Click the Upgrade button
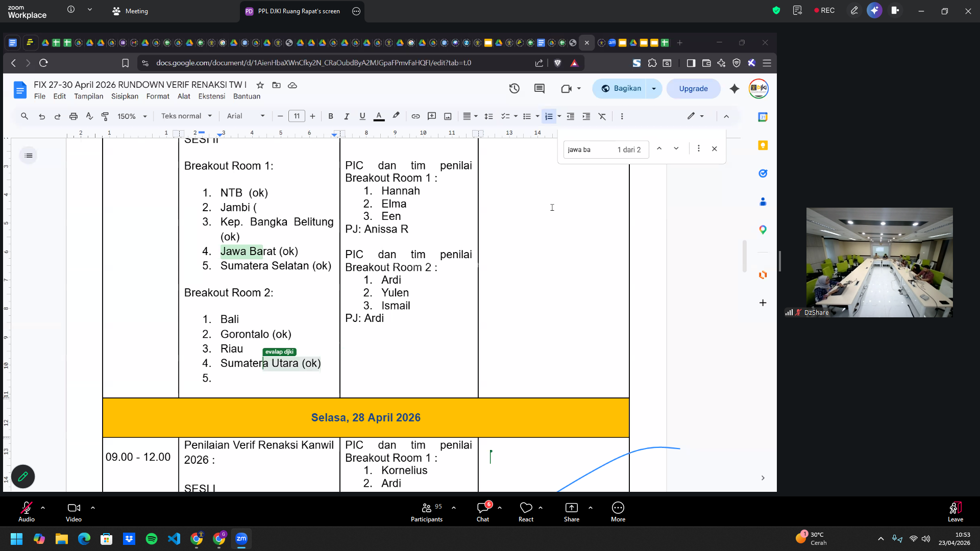 click(693, 88)
